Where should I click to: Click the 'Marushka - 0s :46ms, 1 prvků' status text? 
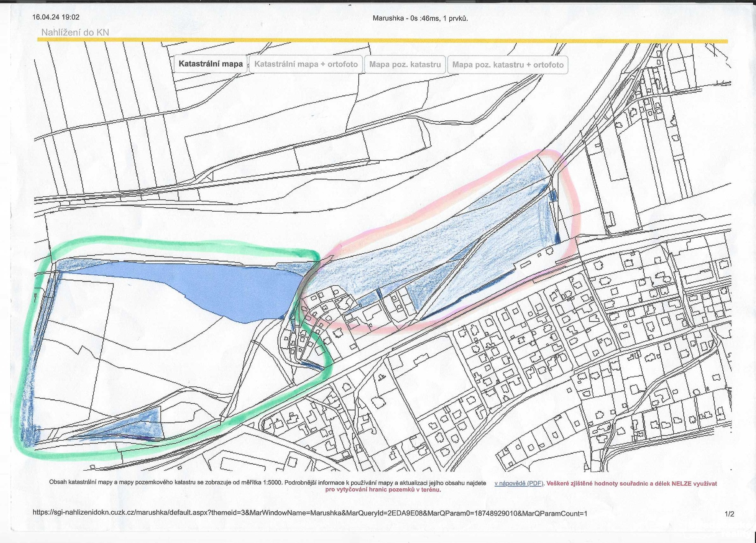tap(420, 18)
